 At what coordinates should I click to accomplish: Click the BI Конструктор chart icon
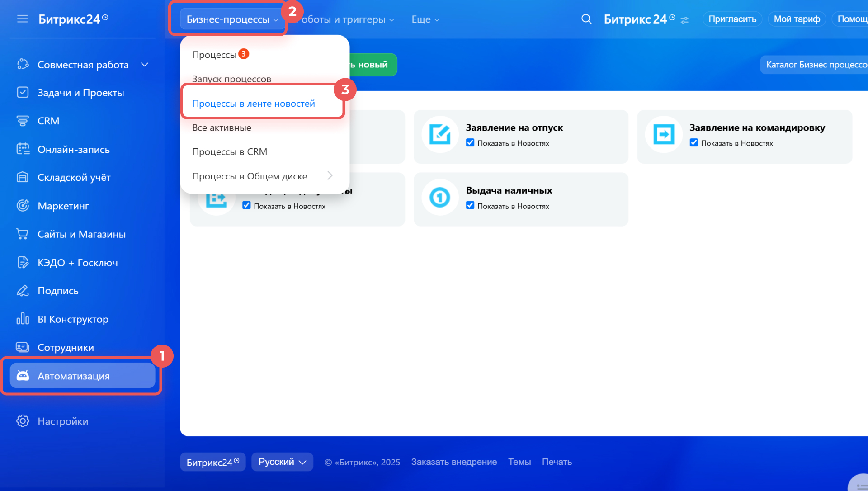(x=23, y=319)
